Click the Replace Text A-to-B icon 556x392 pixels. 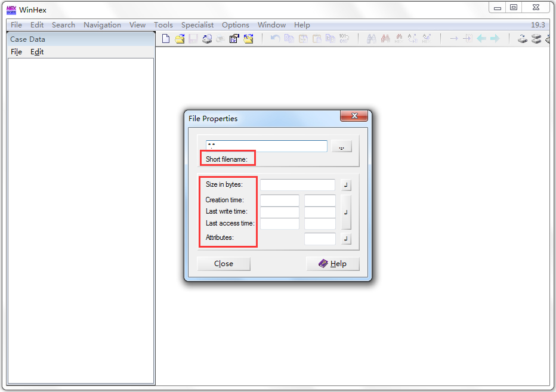pyautogui.click(x=413, y=38)
